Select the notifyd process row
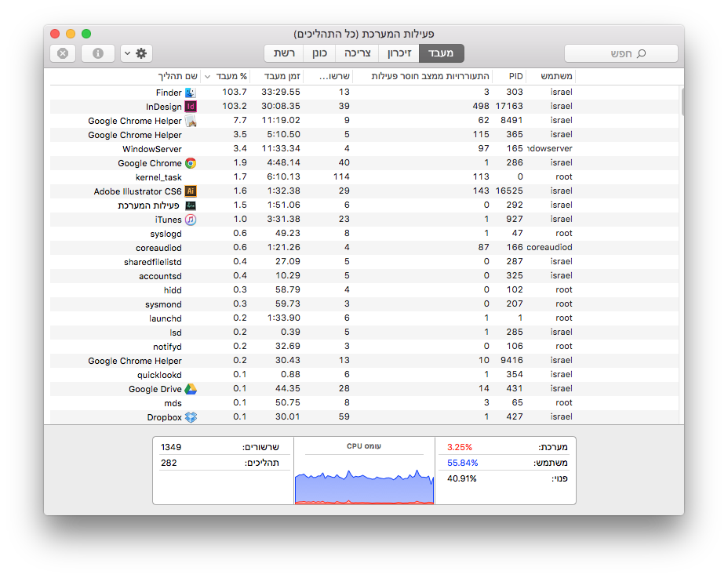This screenshot has height=578, width=728. (x=364, y=347)
